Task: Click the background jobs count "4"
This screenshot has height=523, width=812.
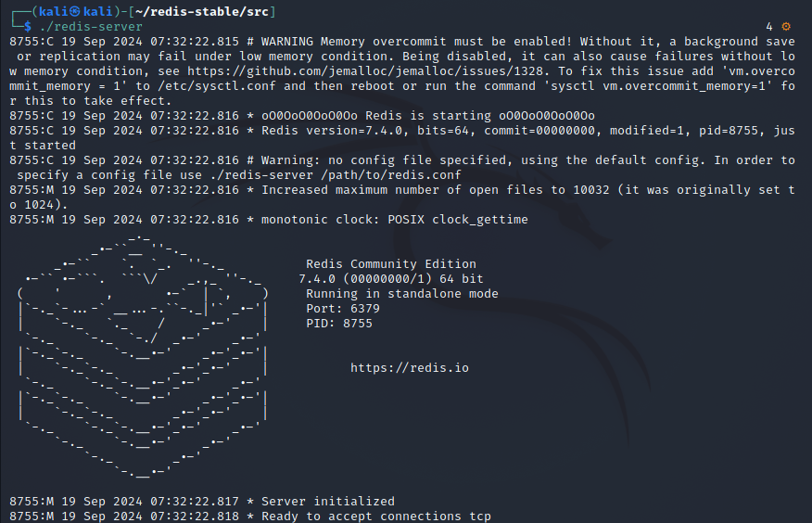Action: (769, 26)
